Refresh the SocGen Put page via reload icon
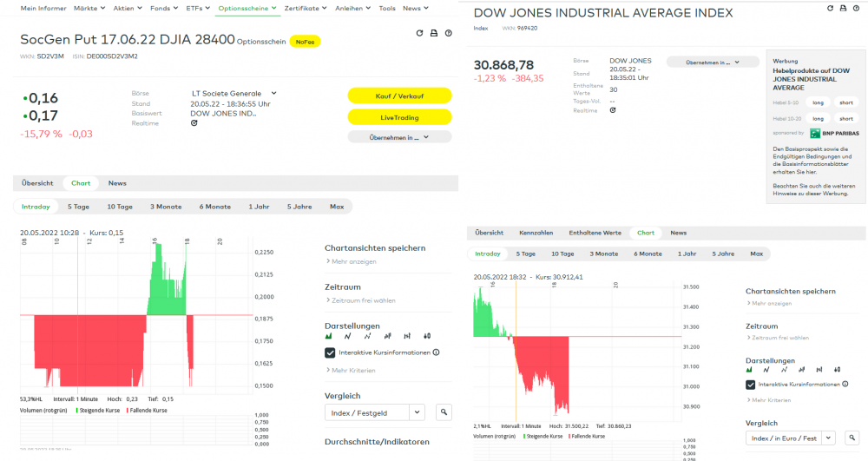Viewport: 868px width, 461px height. [419, 33]
